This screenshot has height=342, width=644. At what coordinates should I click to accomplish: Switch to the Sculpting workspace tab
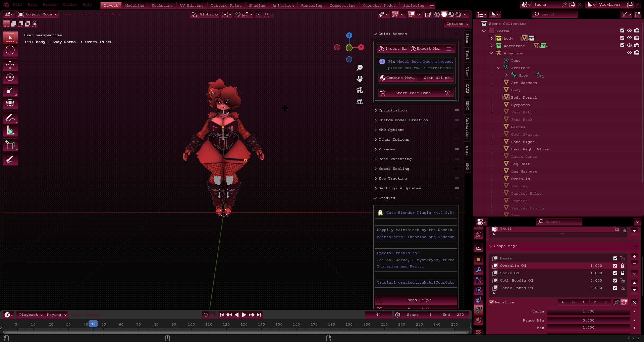click(162, 5)
